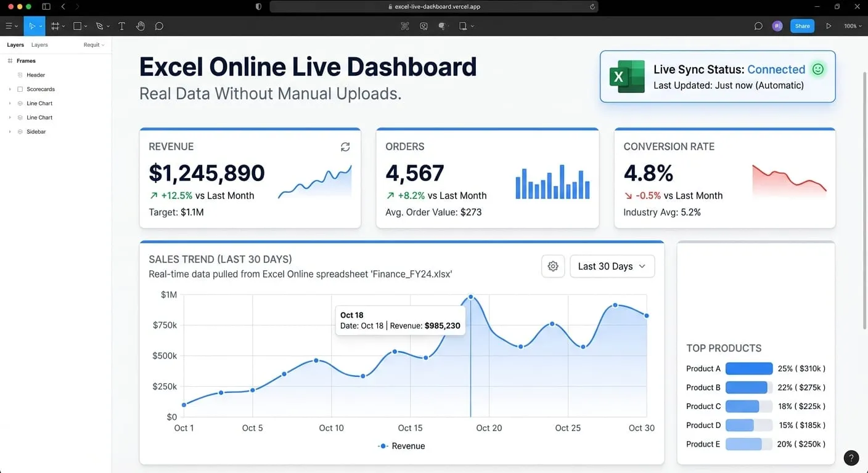Click the refresh icon on the Revenue card

pos(345,147)
